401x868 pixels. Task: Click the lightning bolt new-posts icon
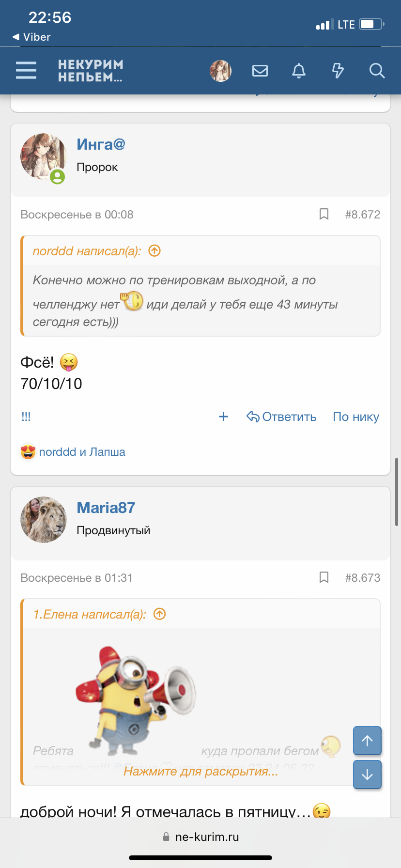click(x=338, y=70)
